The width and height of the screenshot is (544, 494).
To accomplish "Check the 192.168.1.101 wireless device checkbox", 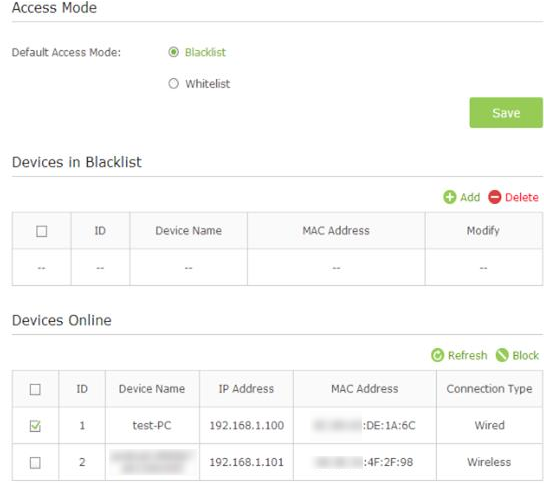I will (x=35, y=463).
